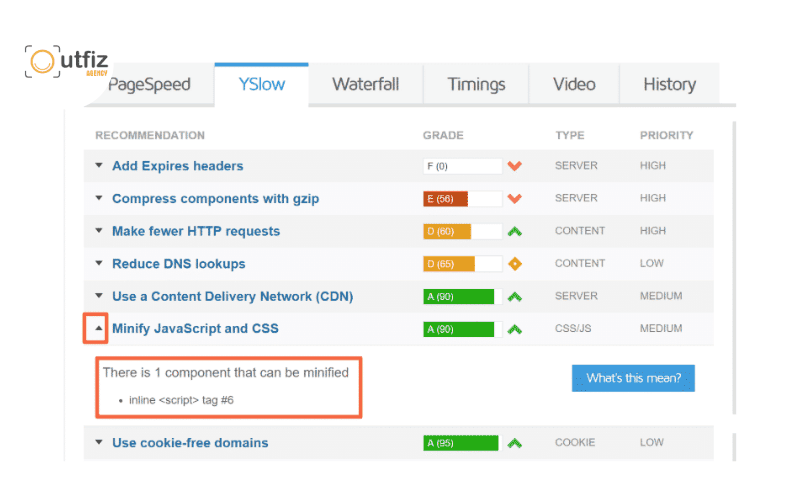This screenshot has width=800, height=500.
Task: Open Compress components with gzip link
Action: [x=215, y=198]
